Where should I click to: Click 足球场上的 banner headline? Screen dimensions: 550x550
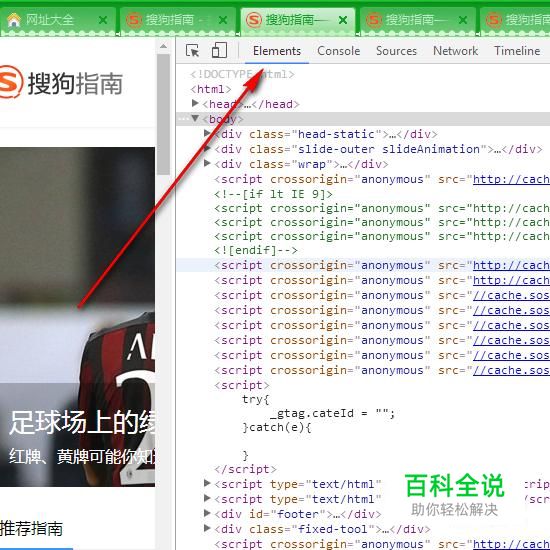tap(82, 423)
